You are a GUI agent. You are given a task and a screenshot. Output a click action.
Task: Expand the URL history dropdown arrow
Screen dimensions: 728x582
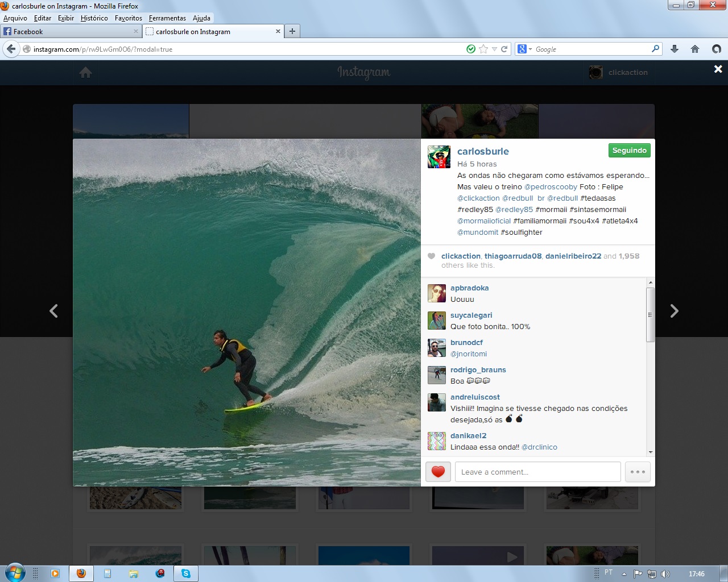tap(494, 49)
